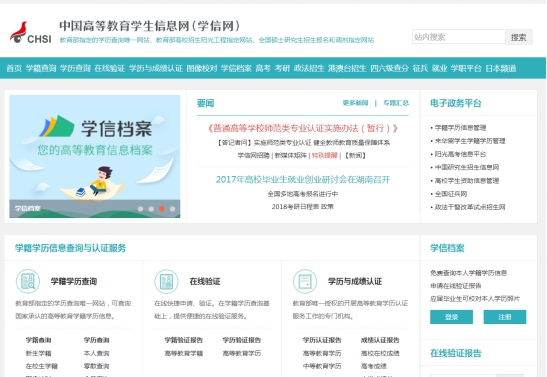Click the 学历与成绩认证 section title
The image size is (547, 377).
click(x=355, y=281)
